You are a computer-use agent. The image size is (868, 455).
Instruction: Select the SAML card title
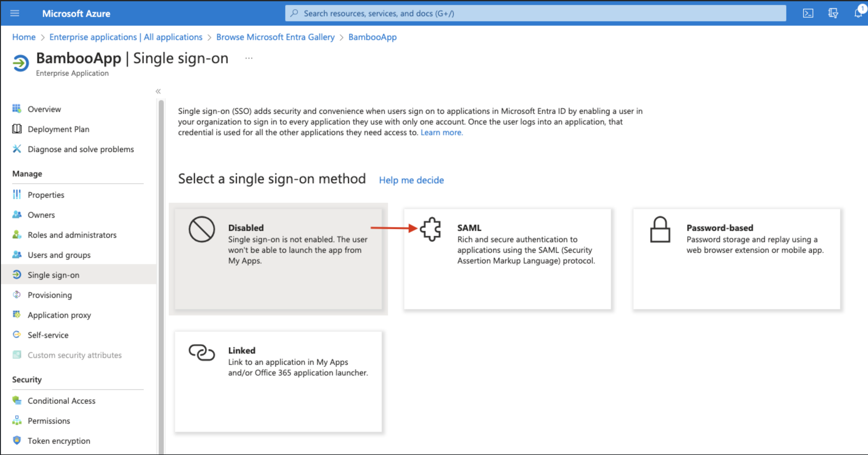click(x=469, y=228)
